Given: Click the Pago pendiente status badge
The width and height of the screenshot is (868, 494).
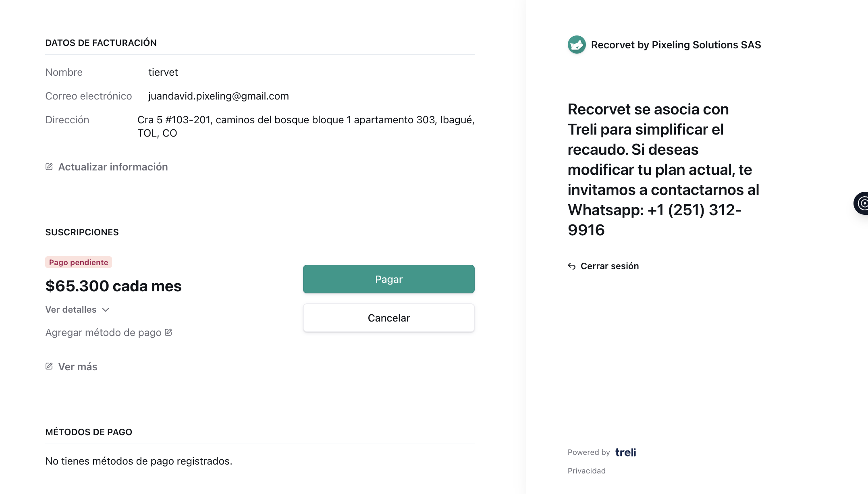Looking at the screenshot, I should point(79,262).
